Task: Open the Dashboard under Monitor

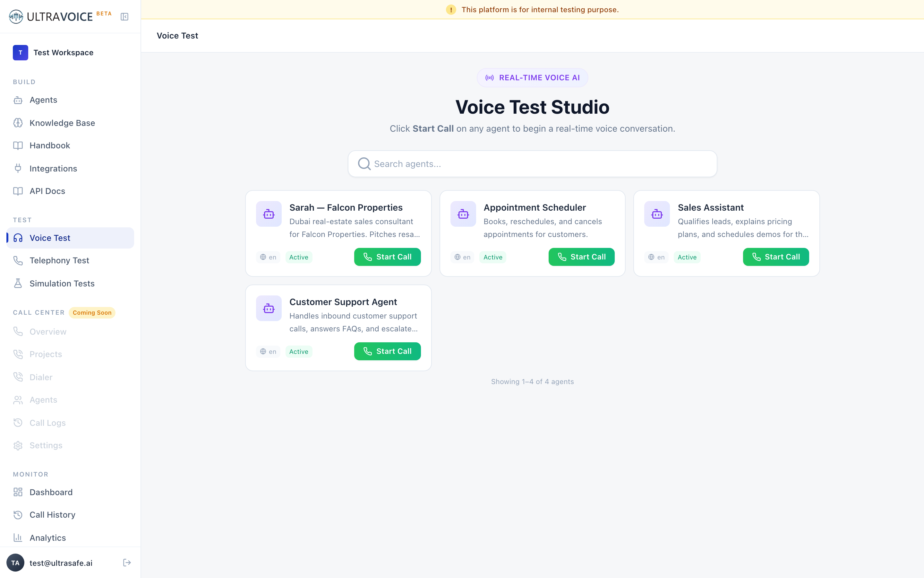Action: [x=70, y=492]
